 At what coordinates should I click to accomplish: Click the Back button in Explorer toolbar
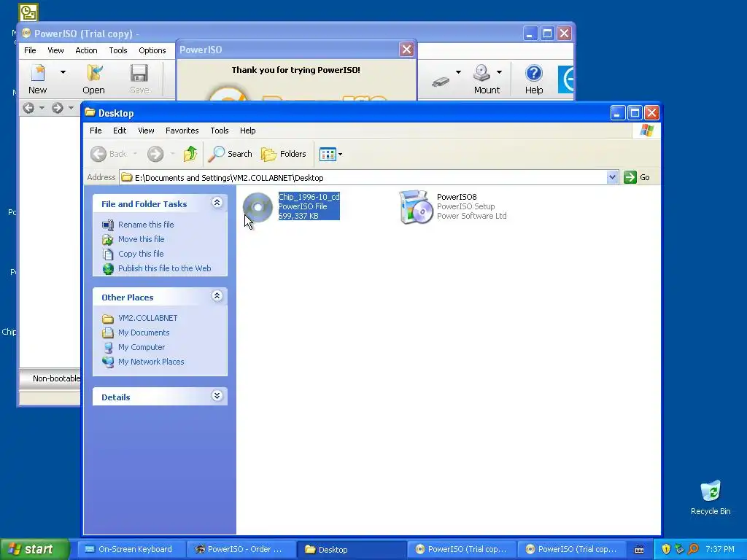[109, 154]
